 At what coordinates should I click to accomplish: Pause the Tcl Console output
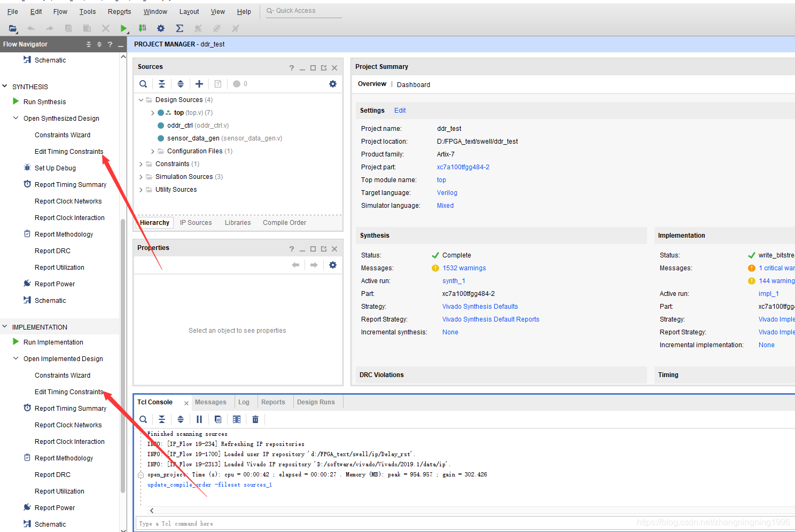(x=199, y=419)
